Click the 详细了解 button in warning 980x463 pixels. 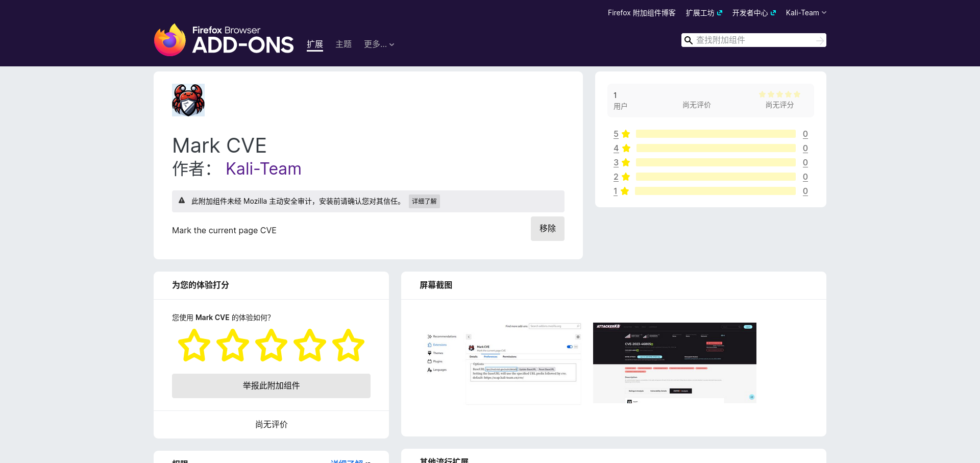click(424, 201)
